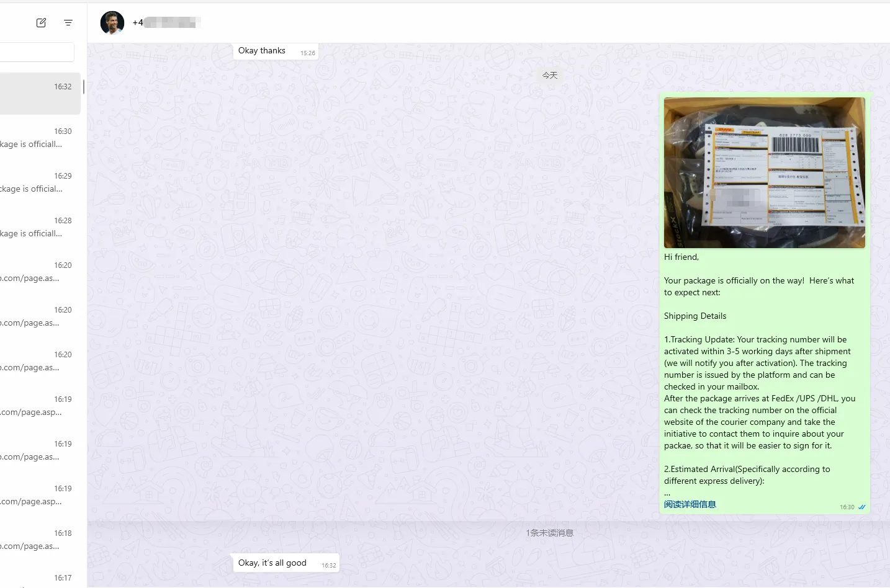Open the chat received at 16:18
Viewport: 890px width, 588px height.
[37, 540]
